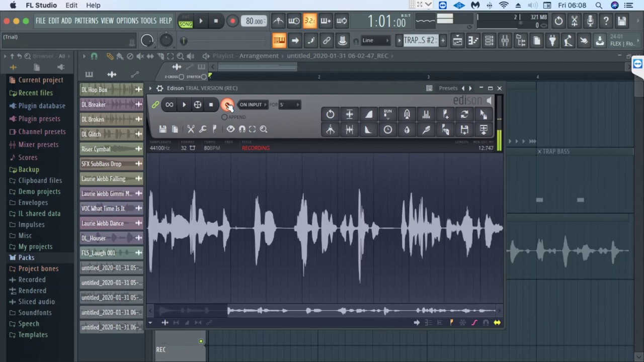This screenshot has height=362, width=644.
Task: Toggle Edison APPEND radio option
Action: (x=224, y=117)
